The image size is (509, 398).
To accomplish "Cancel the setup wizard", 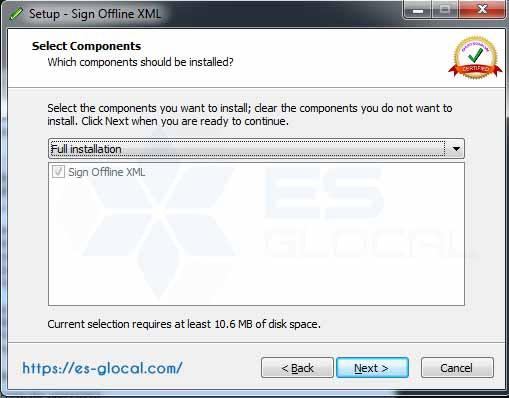I will [457, 368].
